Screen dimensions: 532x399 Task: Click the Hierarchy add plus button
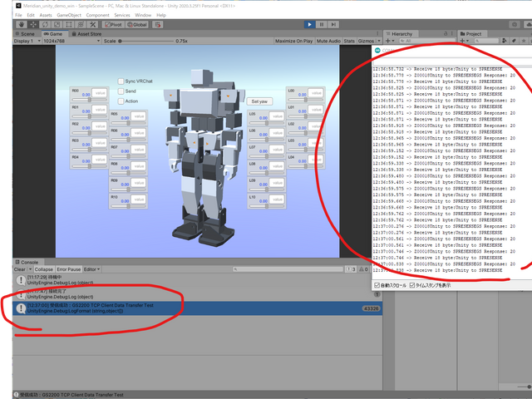click(389, 41)
